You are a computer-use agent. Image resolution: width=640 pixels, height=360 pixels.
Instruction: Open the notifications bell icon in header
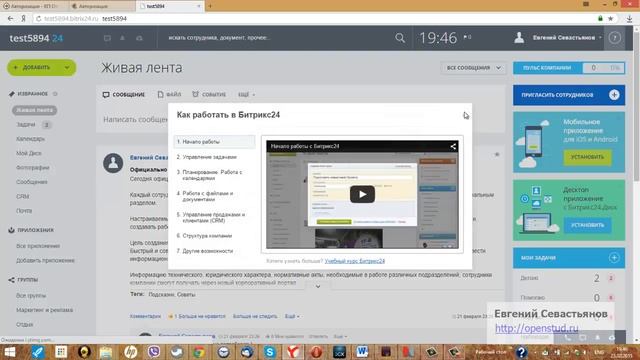pyautogui.click(x=122, y=38)
